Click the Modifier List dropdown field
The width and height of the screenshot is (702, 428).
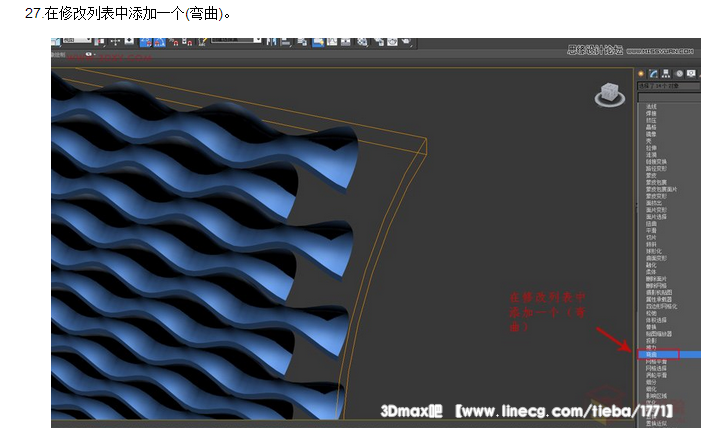tap(669, 97)
